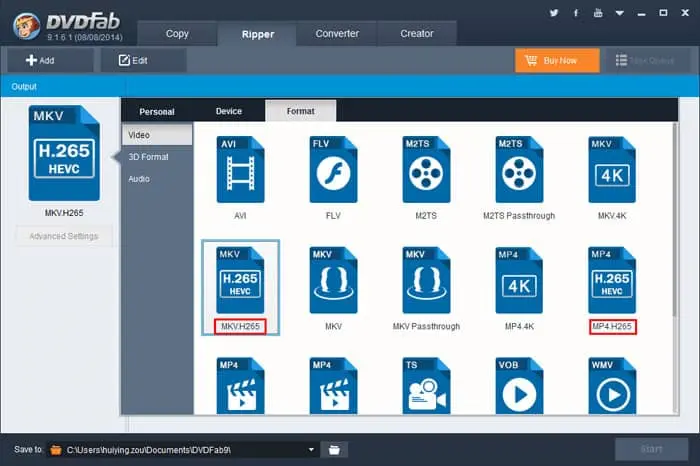Select the VOB format icon
Image resolution: width=700 pixels, height=466 pixels.
point(519,385)
